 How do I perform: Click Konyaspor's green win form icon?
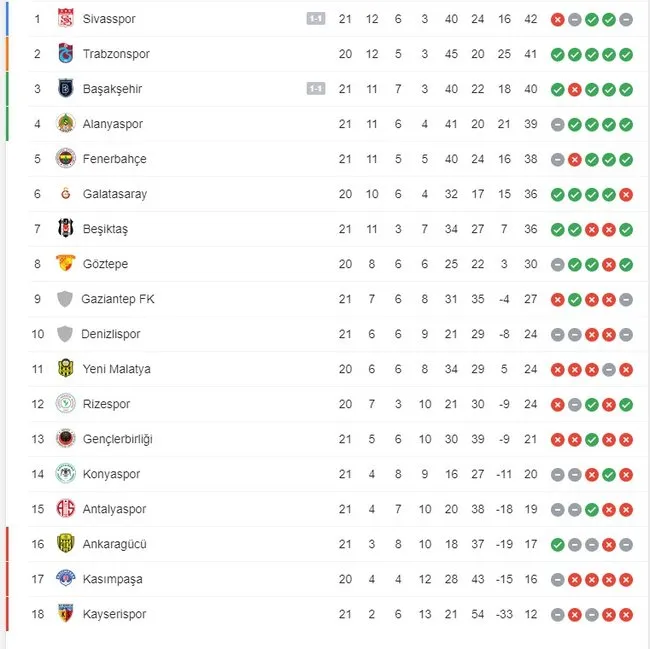[x=609, y=474]
